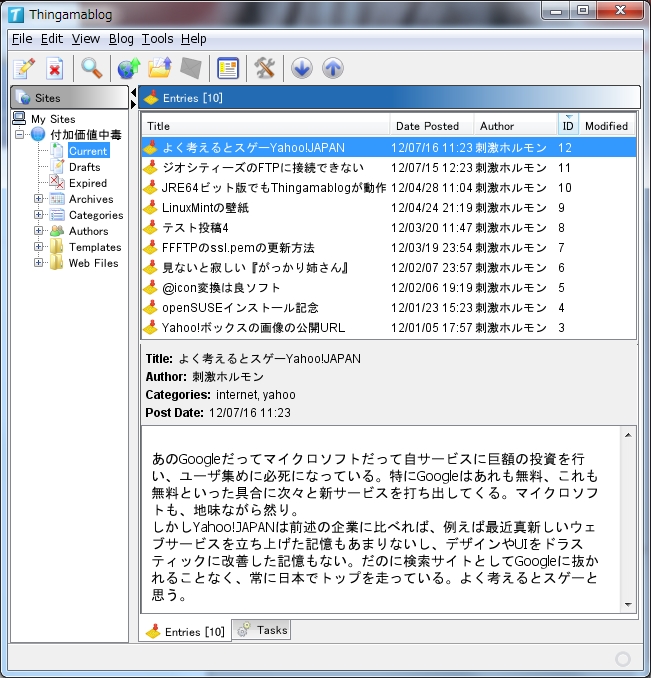
Task: Click right-pointing expand arrow beside Sites
Action: [x=134, y=104]
